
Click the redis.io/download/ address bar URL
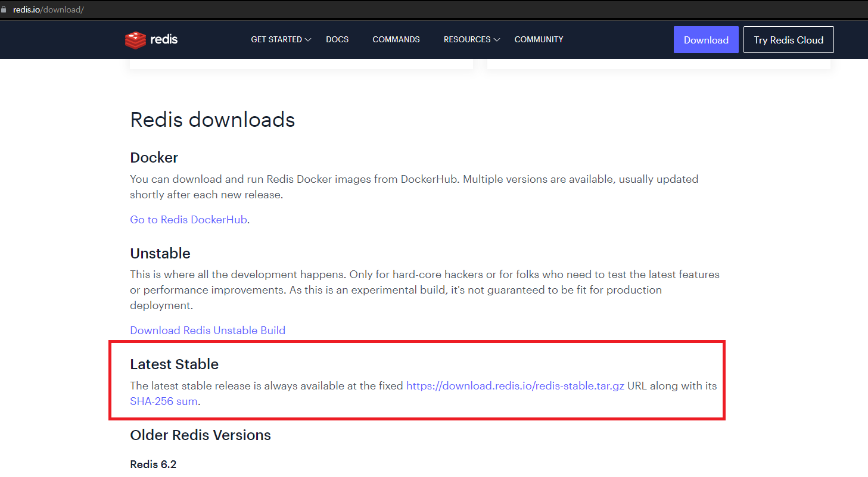pyautogui.click(x=48, y=10)
